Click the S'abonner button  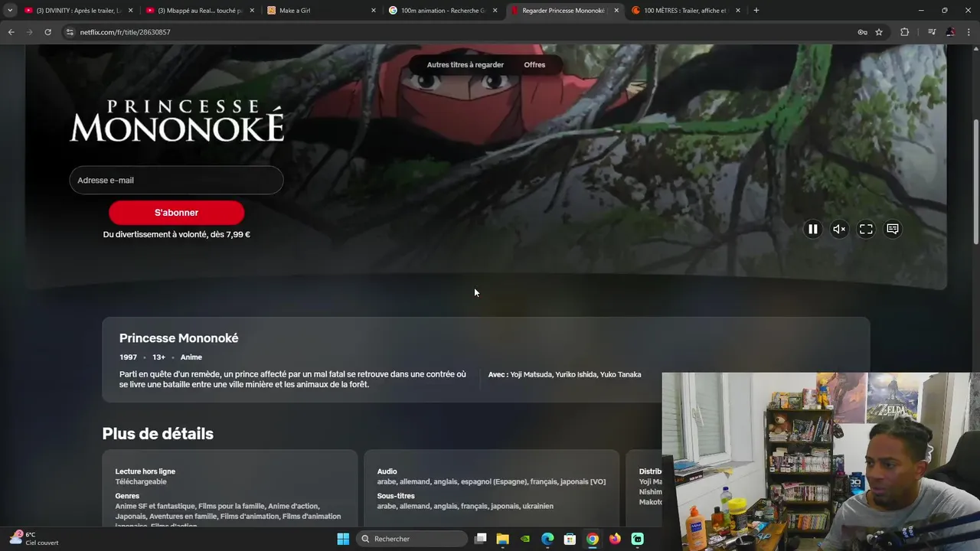click(176, 213)
